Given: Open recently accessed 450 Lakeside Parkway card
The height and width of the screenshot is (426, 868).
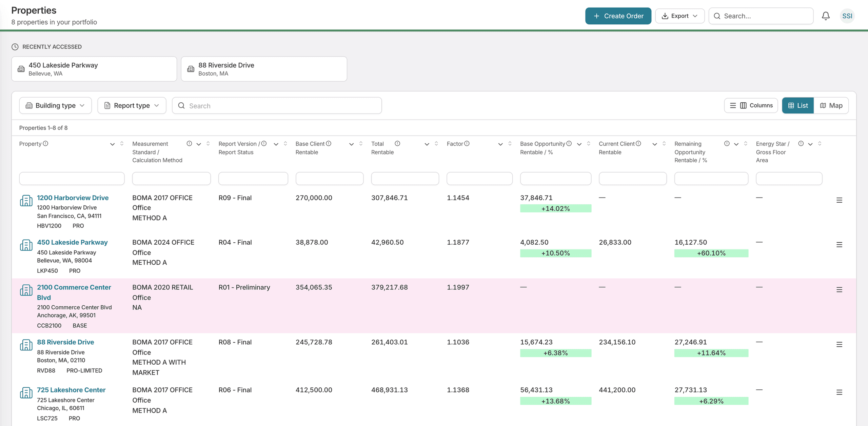Looking at the screenshot, I should click(x=94, y=69).
